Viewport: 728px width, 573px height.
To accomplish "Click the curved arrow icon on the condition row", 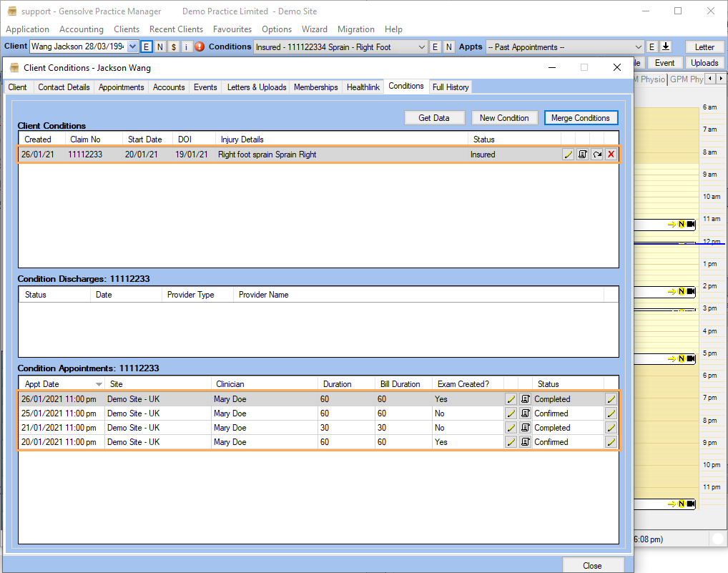I will pyautogui.click(x=596, y=155).
